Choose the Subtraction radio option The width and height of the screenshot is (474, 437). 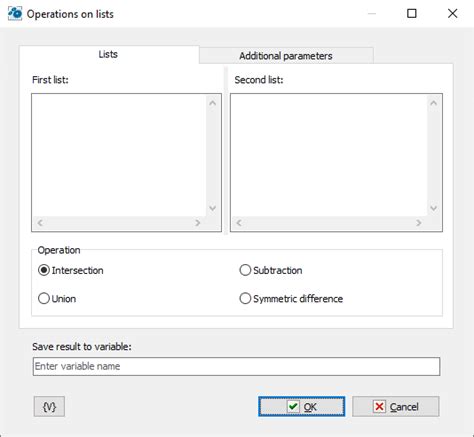tap(271, 270)
